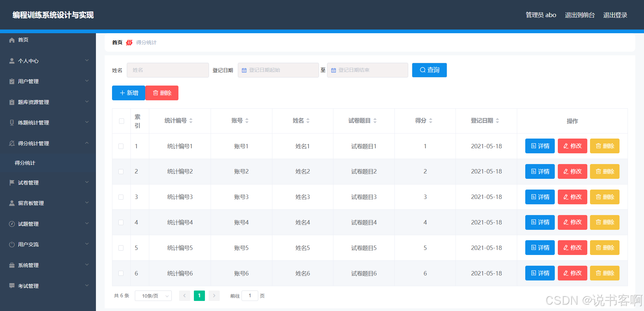Click 首页 in the breadcrumb
644x311 pixels.
tap(117, 43)
